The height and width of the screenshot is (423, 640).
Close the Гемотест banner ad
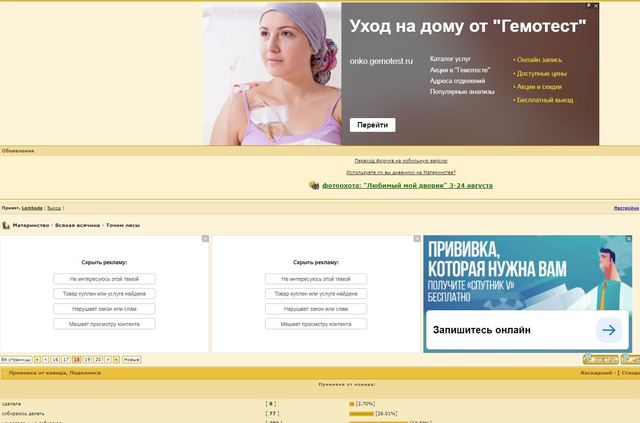tap(596, 6)
